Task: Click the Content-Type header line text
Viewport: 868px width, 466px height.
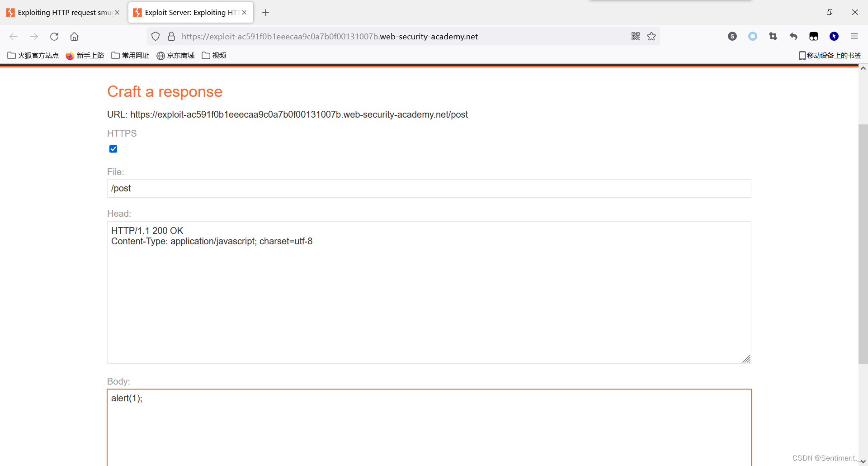Action: pos(212,242)
